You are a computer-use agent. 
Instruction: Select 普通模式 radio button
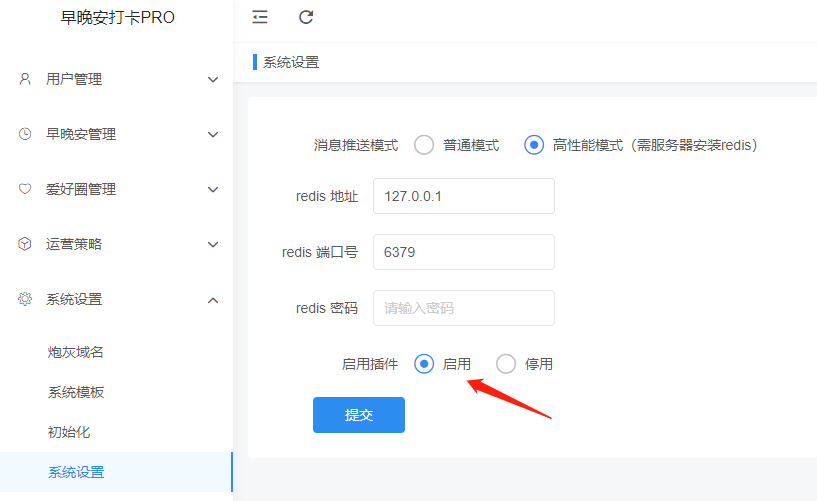coord(424,145)
